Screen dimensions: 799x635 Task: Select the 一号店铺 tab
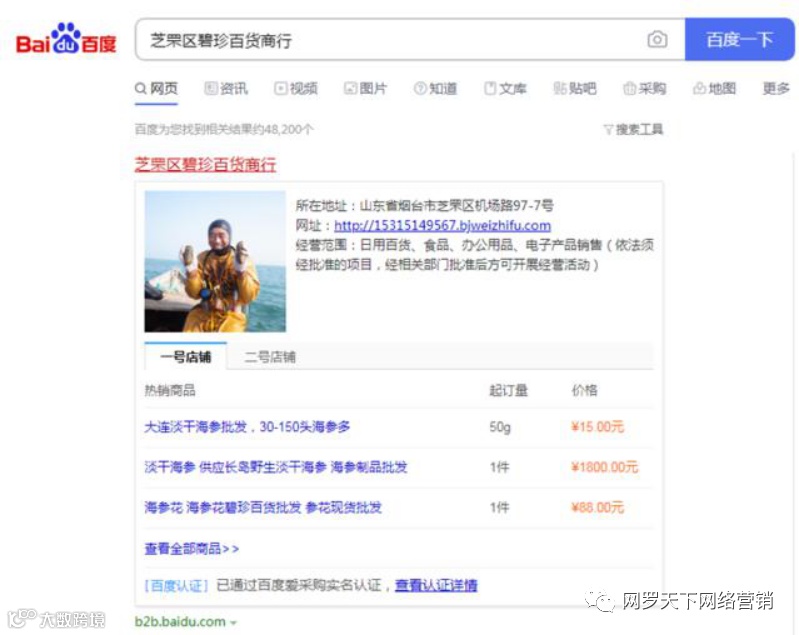pos(185,357)
